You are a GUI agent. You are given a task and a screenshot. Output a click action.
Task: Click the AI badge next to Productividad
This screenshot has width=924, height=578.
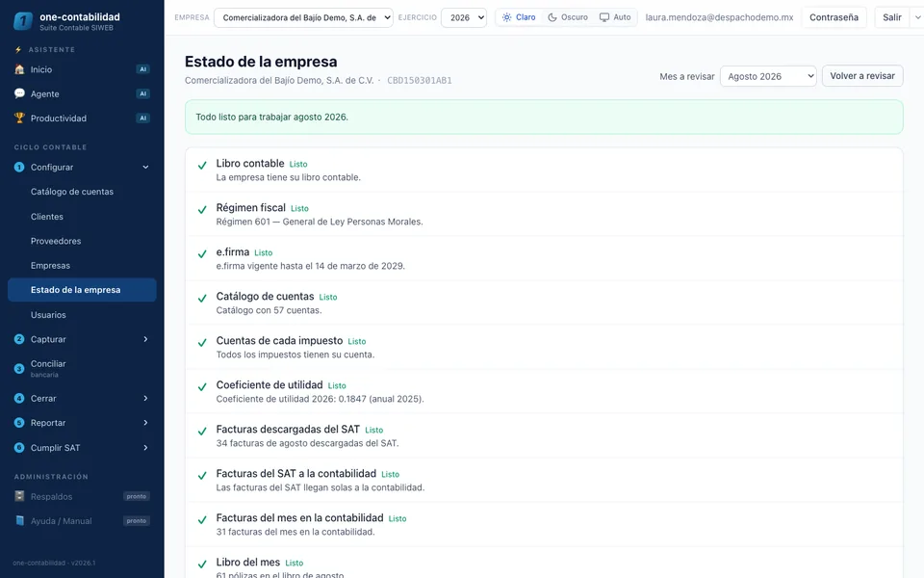click(x=142, y=118)
